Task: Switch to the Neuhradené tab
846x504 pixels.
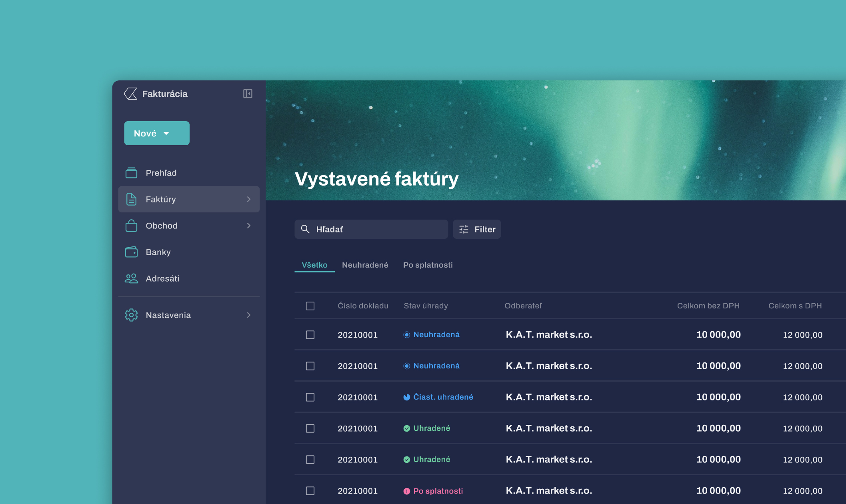Action: click(x=365, y=265)
